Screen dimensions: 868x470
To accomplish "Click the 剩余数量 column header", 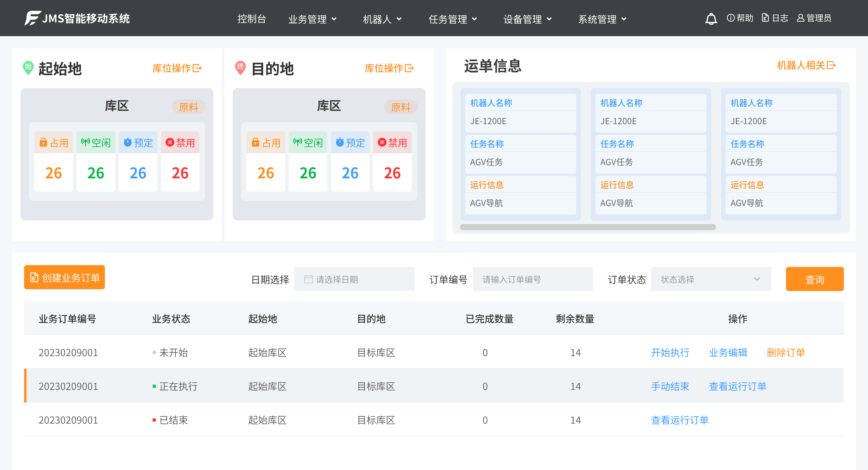I will 575,318.
